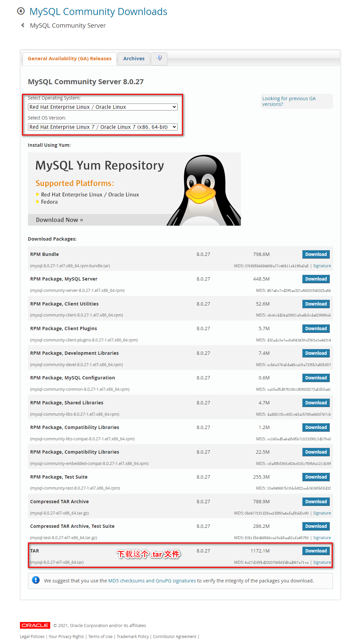Open Legal Policies footer link
359x644 pixels.
[x=32, y=637]
